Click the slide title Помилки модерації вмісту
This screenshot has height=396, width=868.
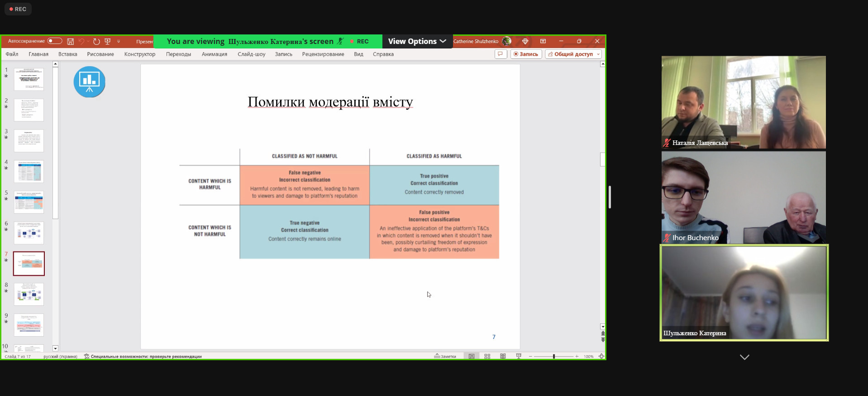coord(330,102)
